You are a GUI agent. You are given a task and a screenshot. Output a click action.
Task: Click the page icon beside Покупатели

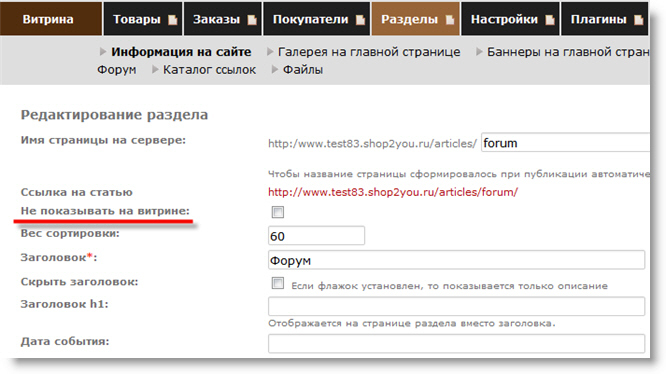click(x=360, y=20)
